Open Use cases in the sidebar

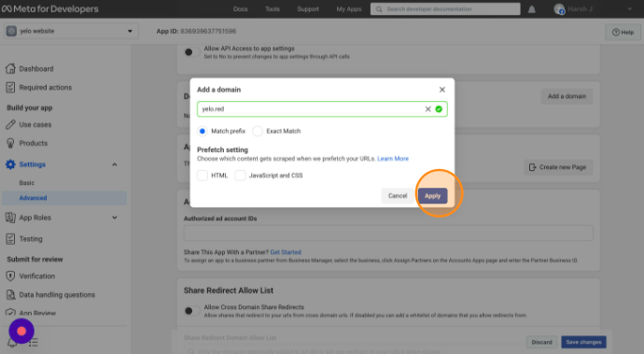coord(35,124)
